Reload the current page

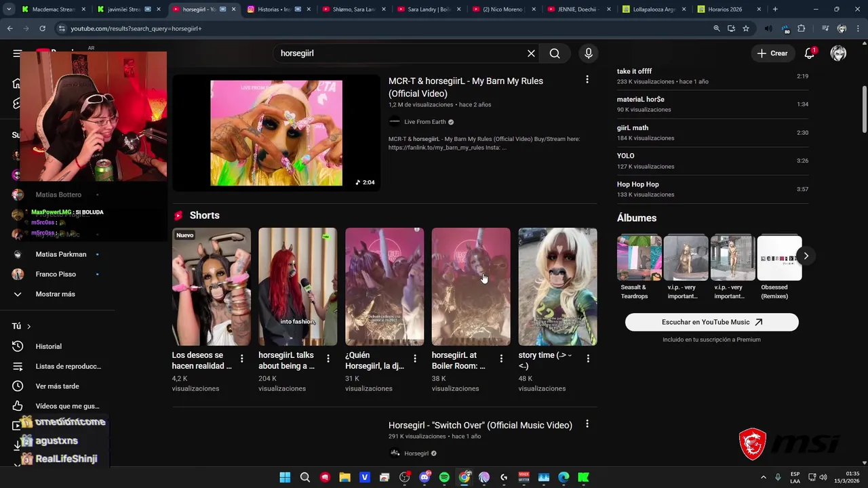click(x=42, y=28)
